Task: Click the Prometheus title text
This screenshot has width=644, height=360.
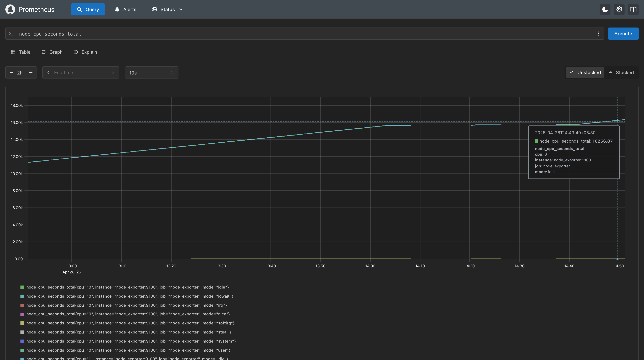Action: click(37, 10)
